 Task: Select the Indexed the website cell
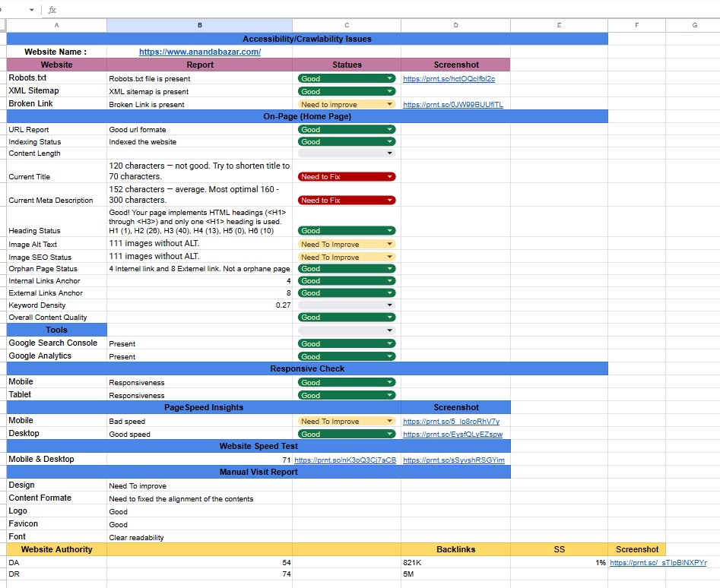click(200, 142)
